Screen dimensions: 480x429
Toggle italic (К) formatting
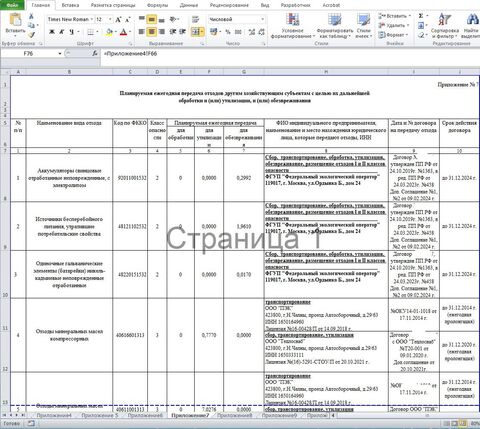(x=62, y=32)
